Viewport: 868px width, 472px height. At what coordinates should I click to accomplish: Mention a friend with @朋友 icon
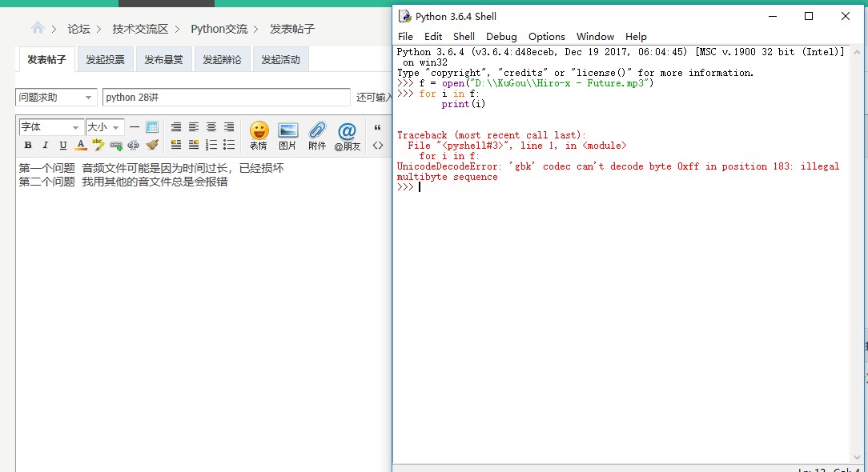pos(347,135)
